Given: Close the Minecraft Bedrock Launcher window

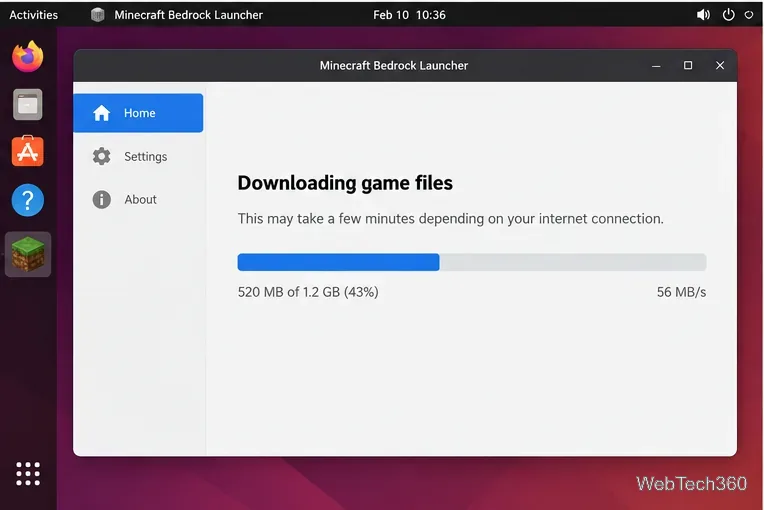Looking at the screenshot, I should [x=720, y=65].
